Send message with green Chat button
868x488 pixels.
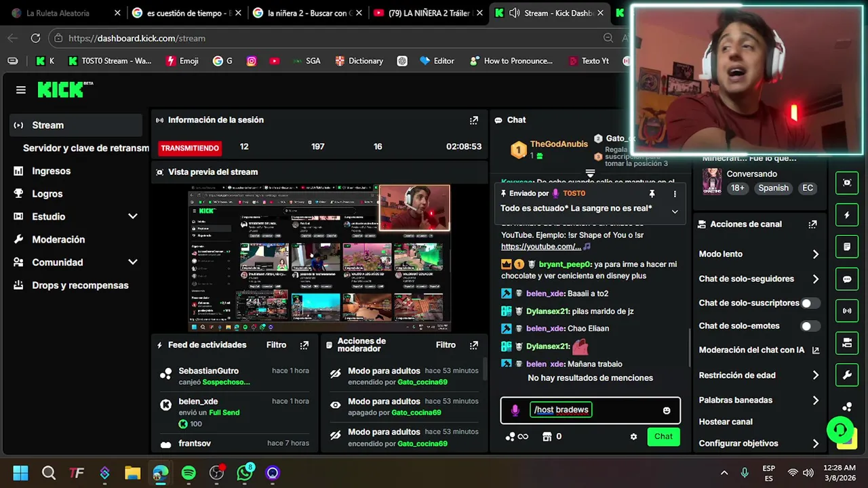point(663,436)
